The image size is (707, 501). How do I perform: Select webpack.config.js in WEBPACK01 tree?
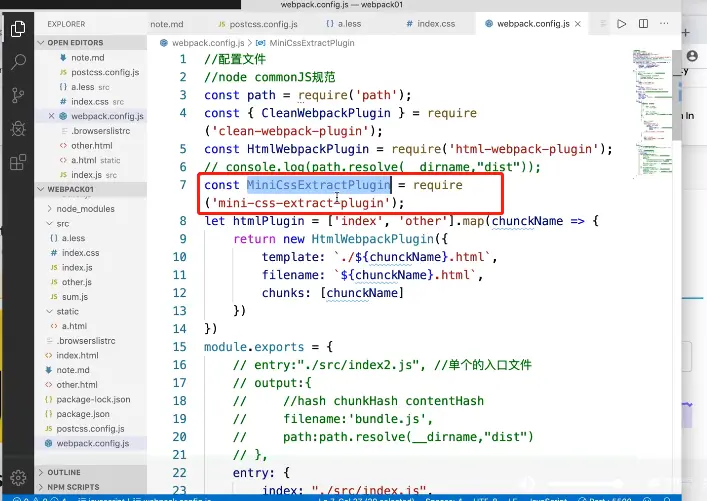pos(92,443)
